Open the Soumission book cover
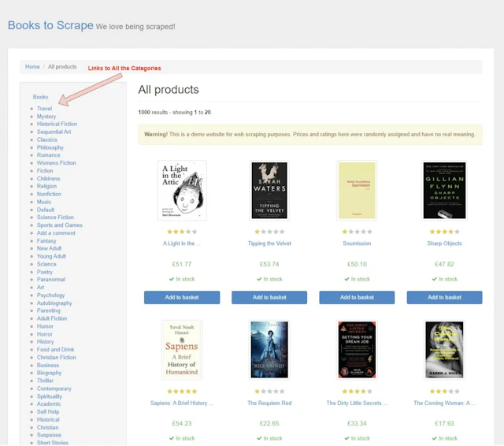Image resolution: width=504 pixels, height=446 pixels. click(357, 191)
